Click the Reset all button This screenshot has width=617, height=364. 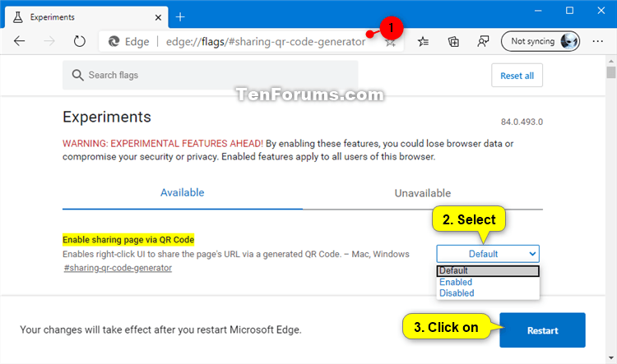pyautogui.click(x=517, y=76)
